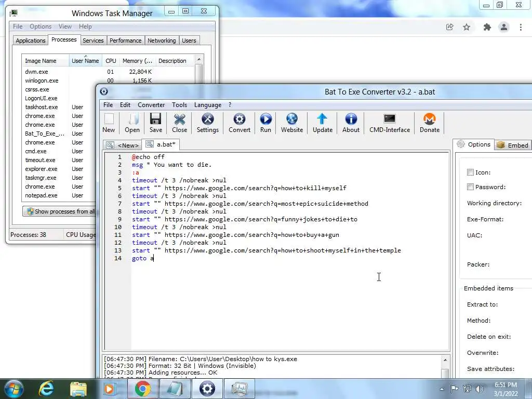
Task: Click the Open toolbar icon
Action: (x=132, y=123)
